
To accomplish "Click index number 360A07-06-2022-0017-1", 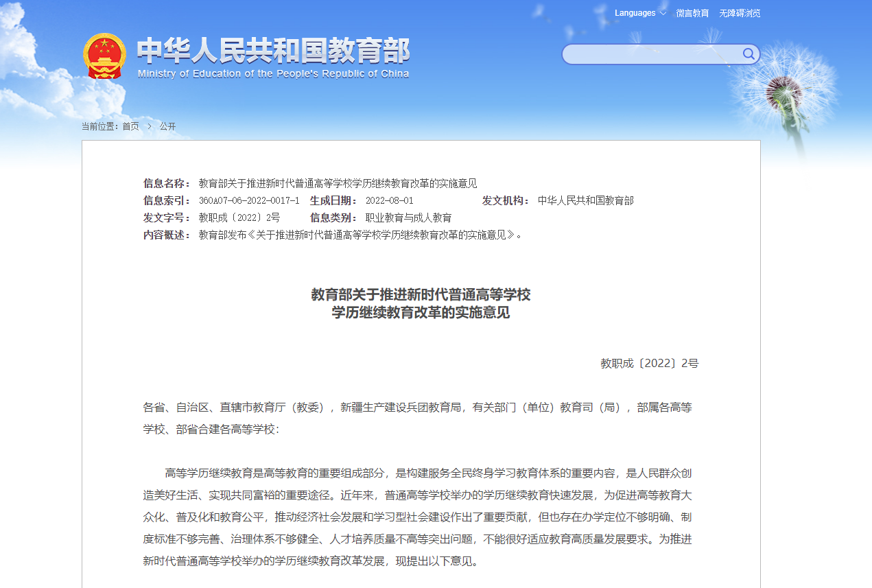I will pyautogui.click(x=249, y=200).
